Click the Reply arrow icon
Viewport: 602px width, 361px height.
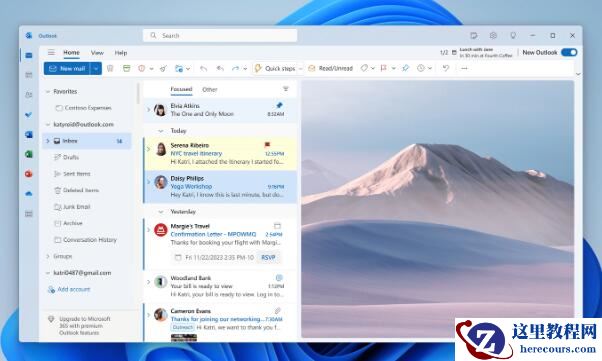[x=203, y=68]
